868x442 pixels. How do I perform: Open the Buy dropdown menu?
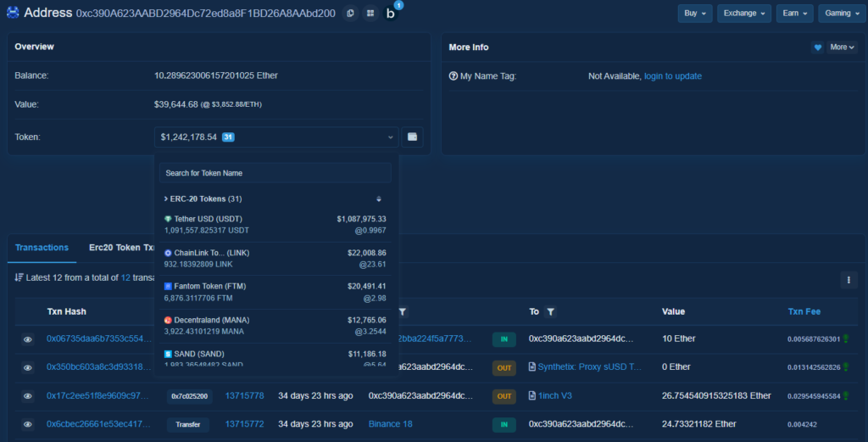click(694, 14)
